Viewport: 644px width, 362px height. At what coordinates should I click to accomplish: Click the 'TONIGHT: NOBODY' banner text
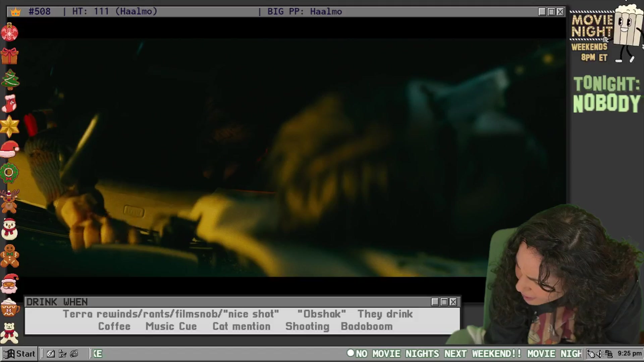[606, 94]
